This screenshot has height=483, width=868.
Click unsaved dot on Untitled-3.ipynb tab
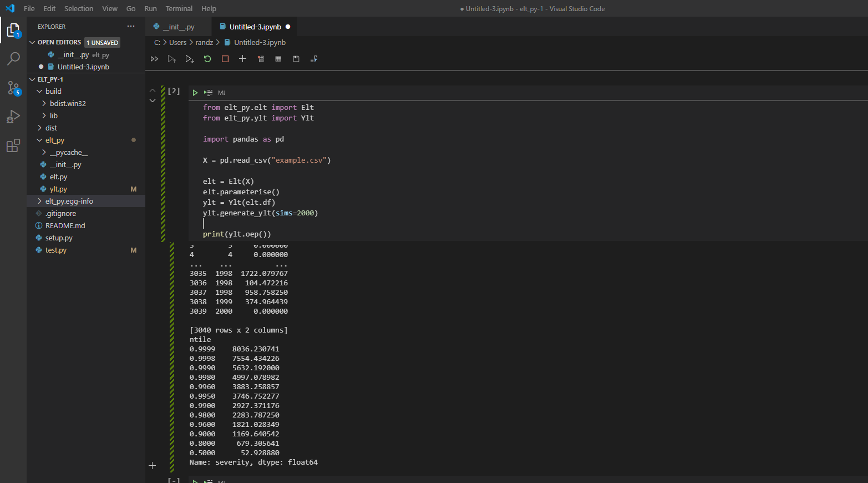tap(288, 27)
